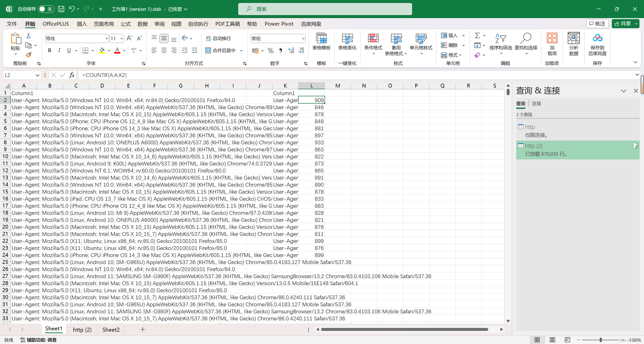Click the zoom slider in the status bar

(600, 340)
